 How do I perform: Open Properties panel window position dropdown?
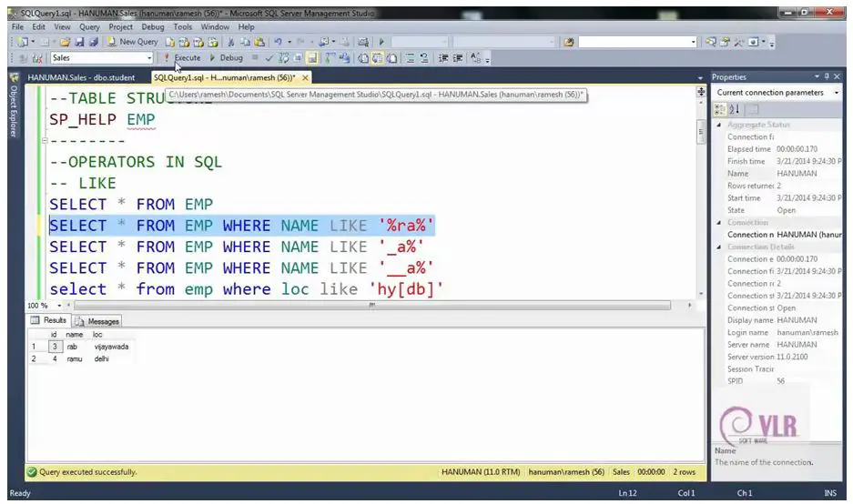point(817,76)
